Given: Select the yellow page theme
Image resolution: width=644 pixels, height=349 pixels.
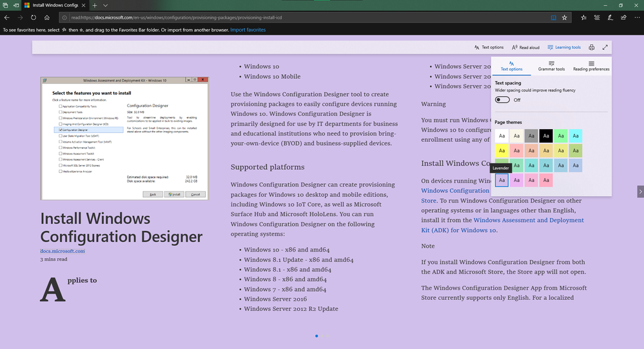Looking at the screenshot, I should click(502, 150).
